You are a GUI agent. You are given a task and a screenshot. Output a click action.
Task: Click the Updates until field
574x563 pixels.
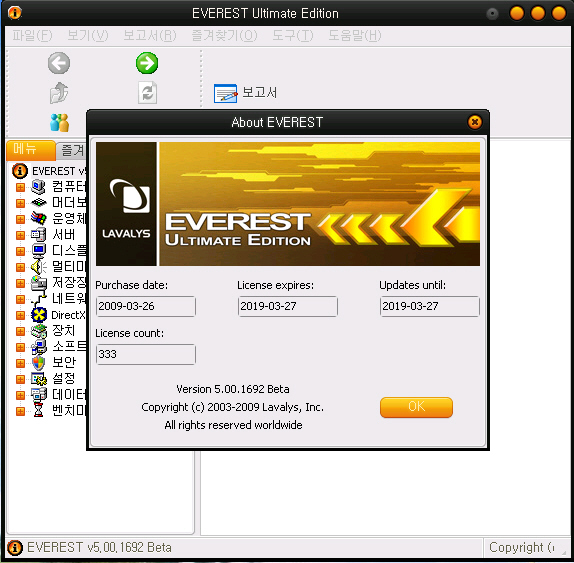click(429, 306)
